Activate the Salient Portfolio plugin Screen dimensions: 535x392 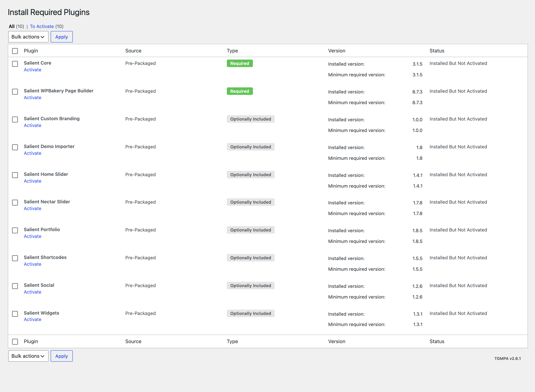(x=32, y=236)
